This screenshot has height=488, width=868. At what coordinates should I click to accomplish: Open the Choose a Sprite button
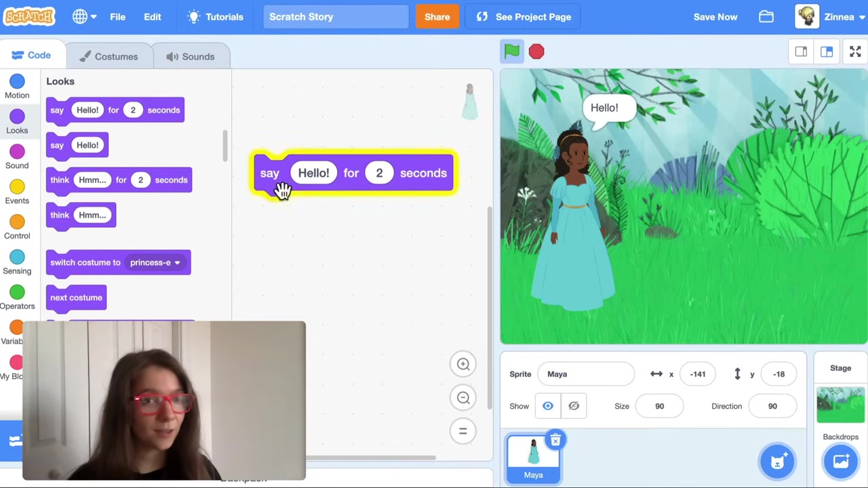pos(777,462)
